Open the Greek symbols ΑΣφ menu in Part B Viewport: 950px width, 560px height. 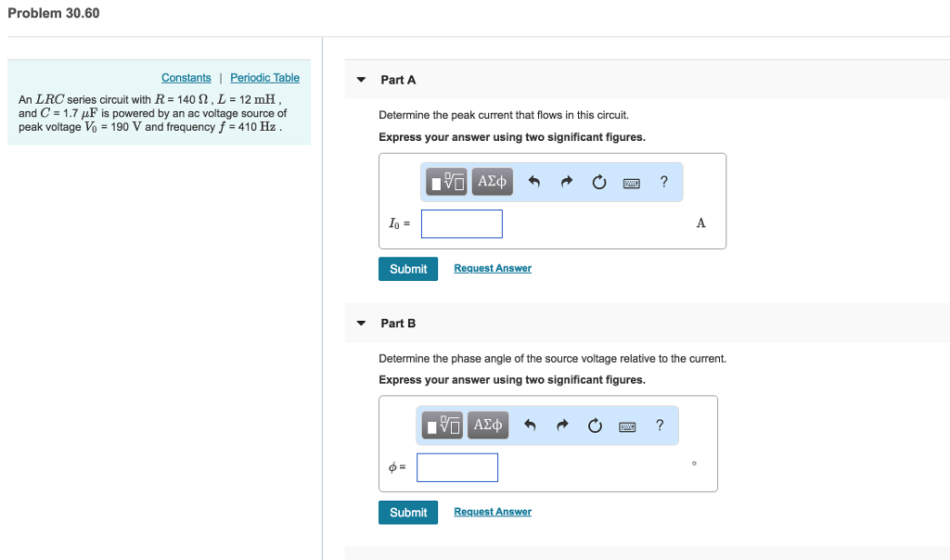tap(487, 425)
